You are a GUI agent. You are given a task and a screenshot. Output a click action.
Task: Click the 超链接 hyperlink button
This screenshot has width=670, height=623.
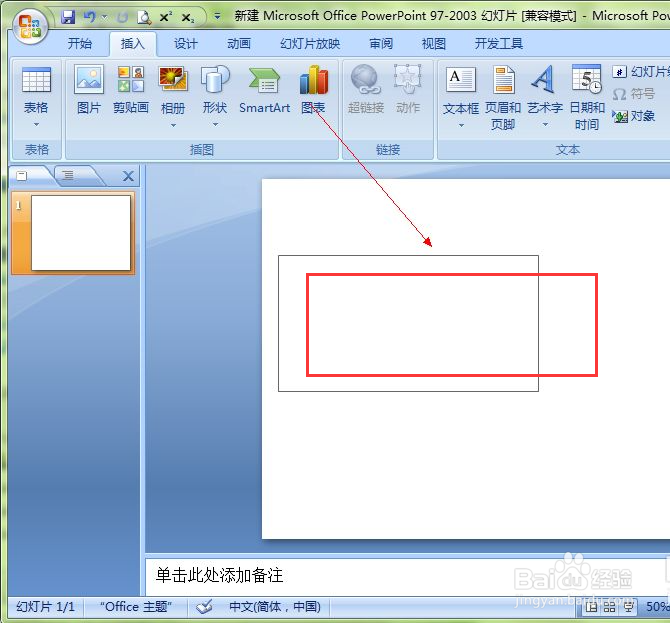pyautogui.click(x=366, y=90)
